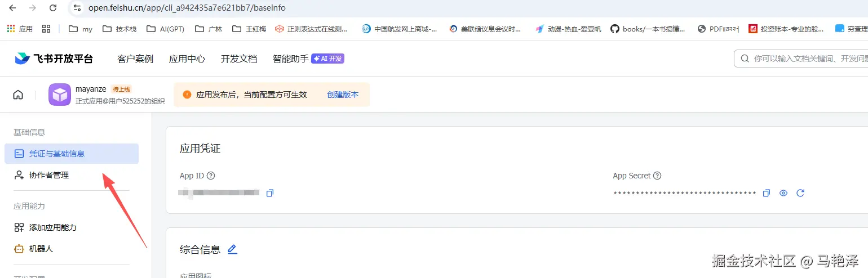Open 协作者管理 in the sidebar

[72, 175]
